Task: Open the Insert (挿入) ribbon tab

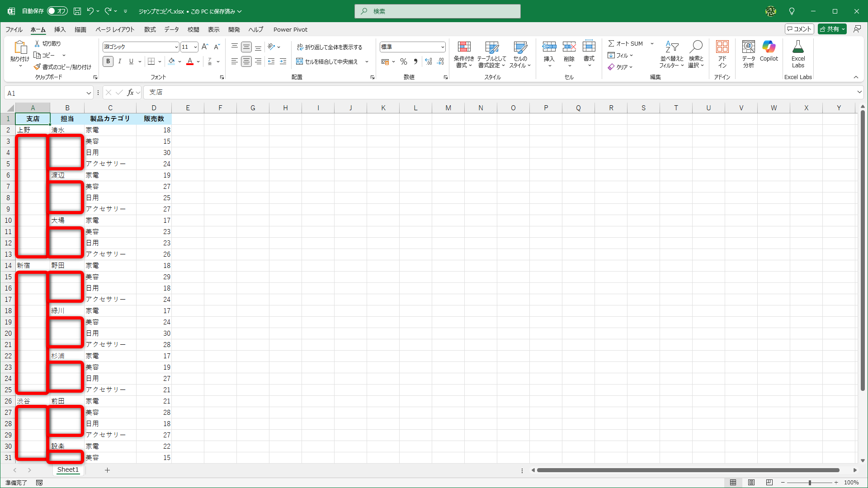Action: 60,30
